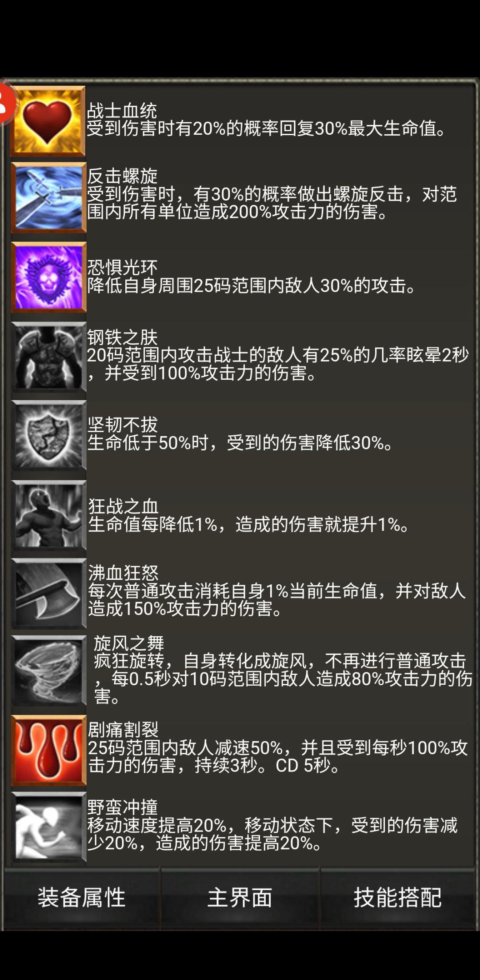Tap the 战士血统 heart skill icon

pyautogui.click(x=48, y=121)
